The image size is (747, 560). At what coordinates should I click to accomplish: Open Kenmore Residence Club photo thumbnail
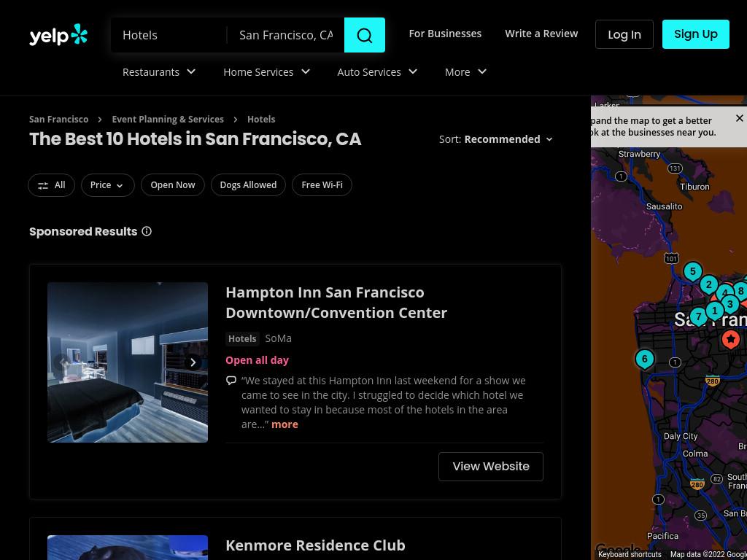[128, 548]
